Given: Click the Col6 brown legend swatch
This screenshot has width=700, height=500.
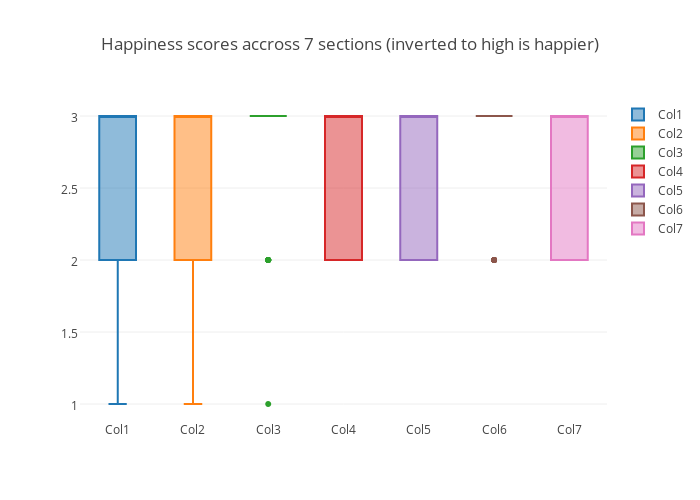Looking at the screenshot, I should pos(638,209).
